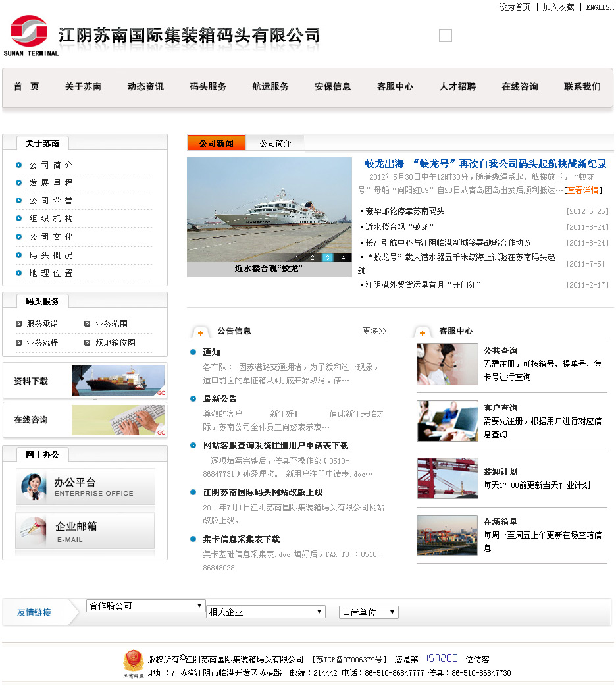Click the 资料下载 ship banner
616x690 pixels.
click(x=118, y=381)
